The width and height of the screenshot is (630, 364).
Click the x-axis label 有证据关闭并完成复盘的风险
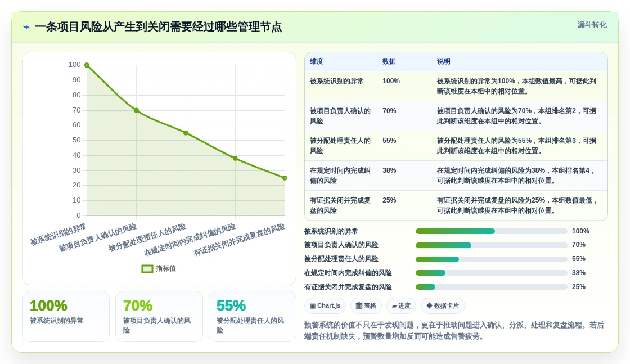(240, 240)
